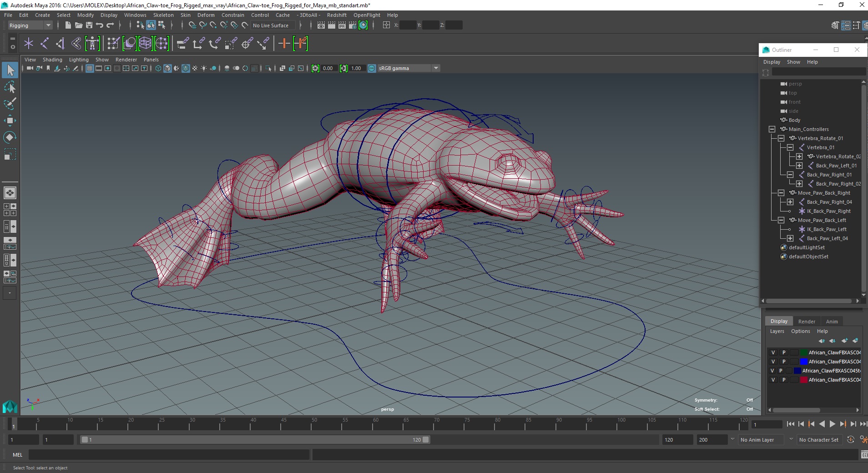Toggle playback P of the red layer

[x=784, y=380]
